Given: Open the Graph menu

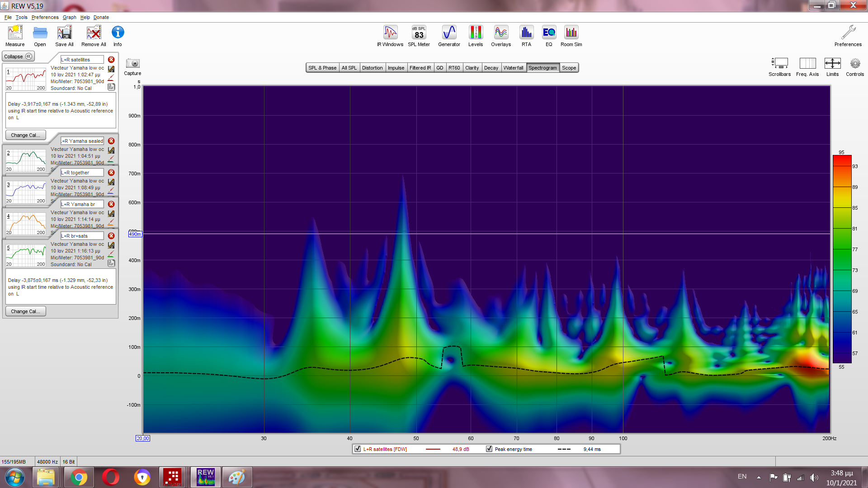Looking at the screenshot, I should 69,17.
